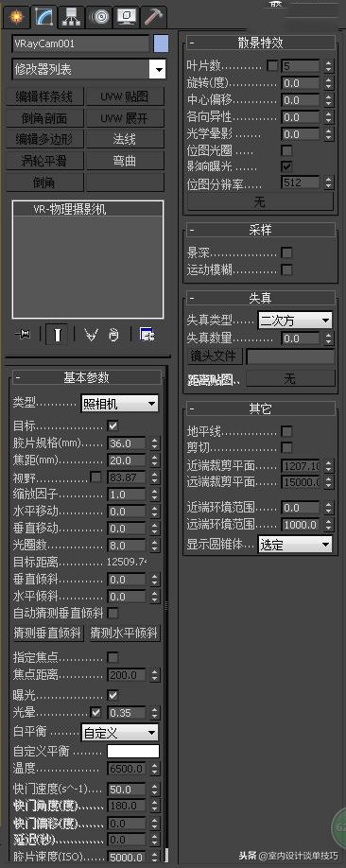This screenshot has height=868, width=346.
Task: Open the 显示圆锥体 选定 dropdown
Action: [295, 545]
